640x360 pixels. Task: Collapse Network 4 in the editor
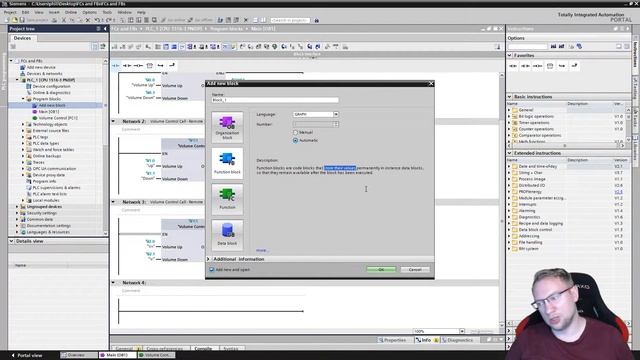tap(113, 282)
